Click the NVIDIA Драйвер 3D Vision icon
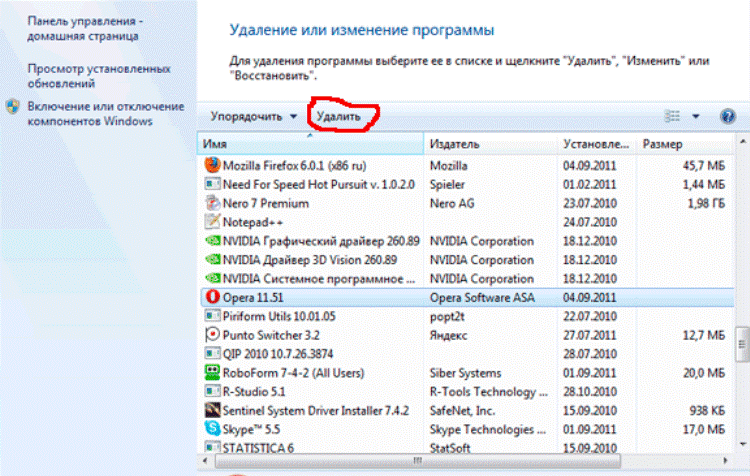Screen dimensions: 750x476 point(212,260)
